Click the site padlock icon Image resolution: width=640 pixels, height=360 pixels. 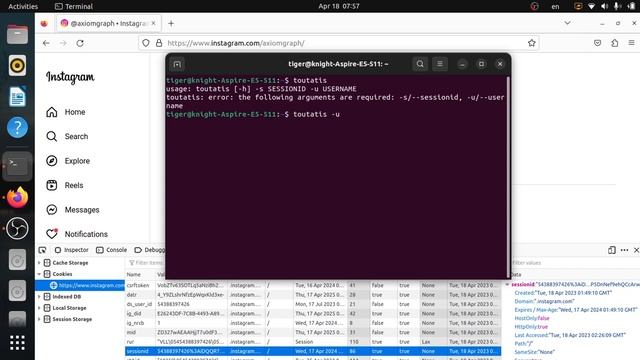(x=159, y=43)
